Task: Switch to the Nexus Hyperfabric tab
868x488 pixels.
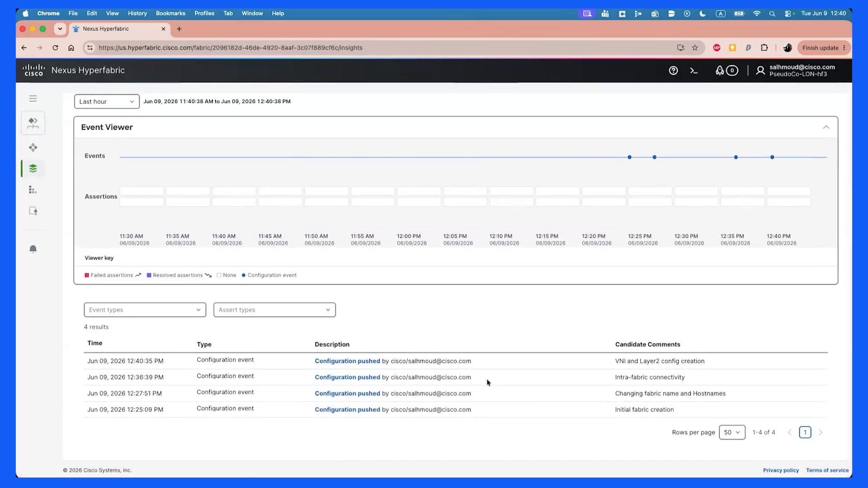Action: coord(119,29)
